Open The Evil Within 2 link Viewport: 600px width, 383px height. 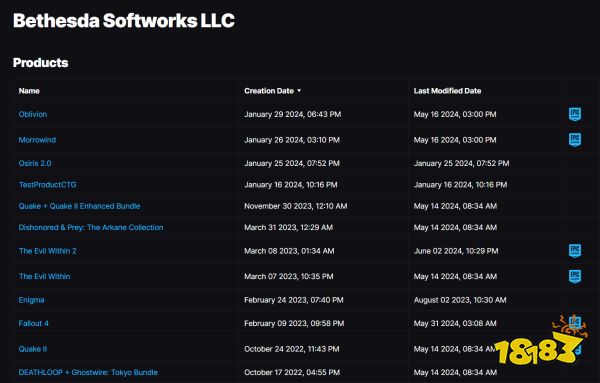47,251
